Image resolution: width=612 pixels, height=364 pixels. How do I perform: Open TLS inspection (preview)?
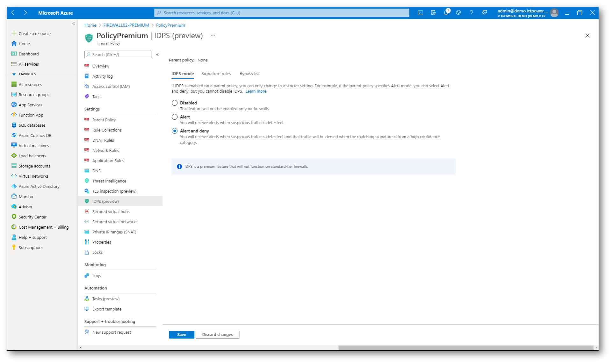click(x=114, y=191)
